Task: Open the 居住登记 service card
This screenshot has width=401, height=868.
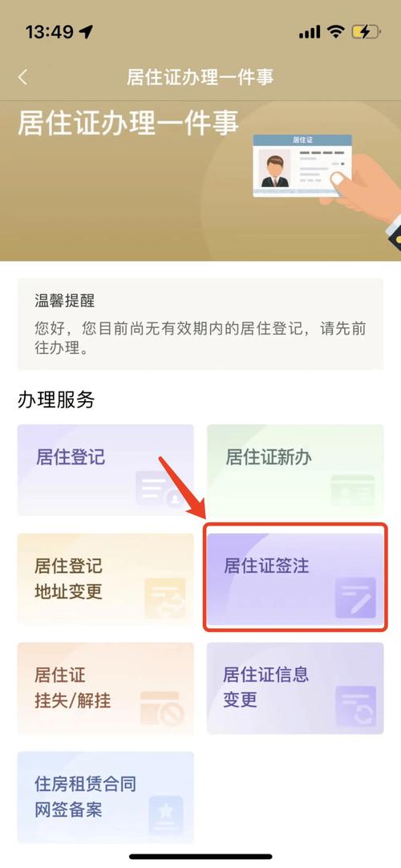Action: (x=106, y=470)
